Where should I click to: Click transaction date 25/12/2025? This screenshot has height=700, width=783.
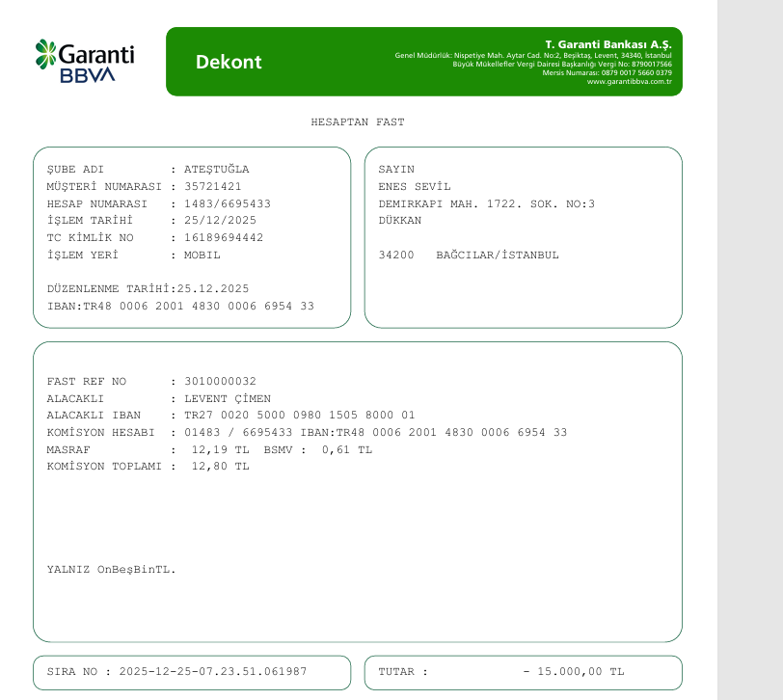220,220
